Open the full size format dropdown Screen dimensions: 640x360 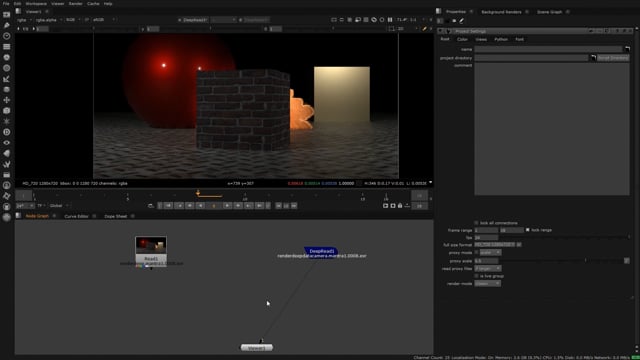coord(495,244)
